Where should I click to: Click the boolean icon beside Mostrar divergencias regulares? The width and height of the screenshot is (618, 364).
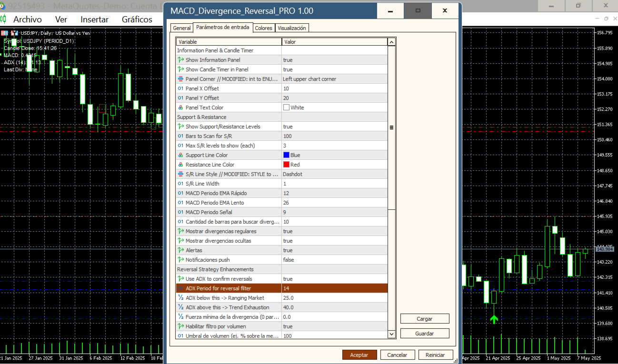[180, 231]
